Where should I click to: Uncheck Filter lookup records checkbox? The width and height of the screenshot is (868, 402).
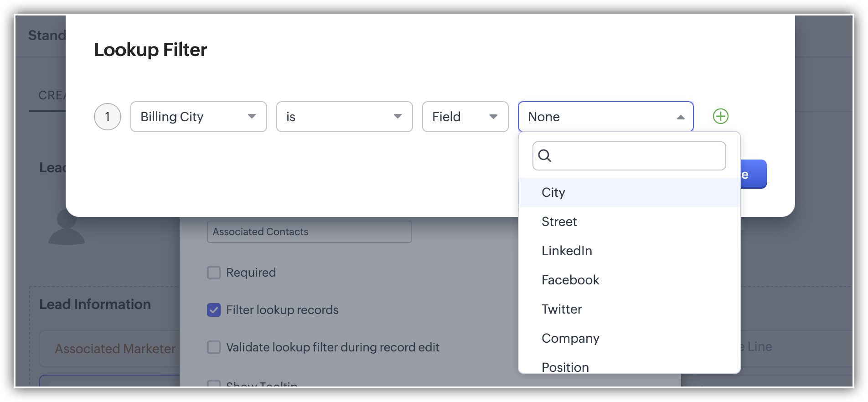pyautogui.click(x=214, y=310)
